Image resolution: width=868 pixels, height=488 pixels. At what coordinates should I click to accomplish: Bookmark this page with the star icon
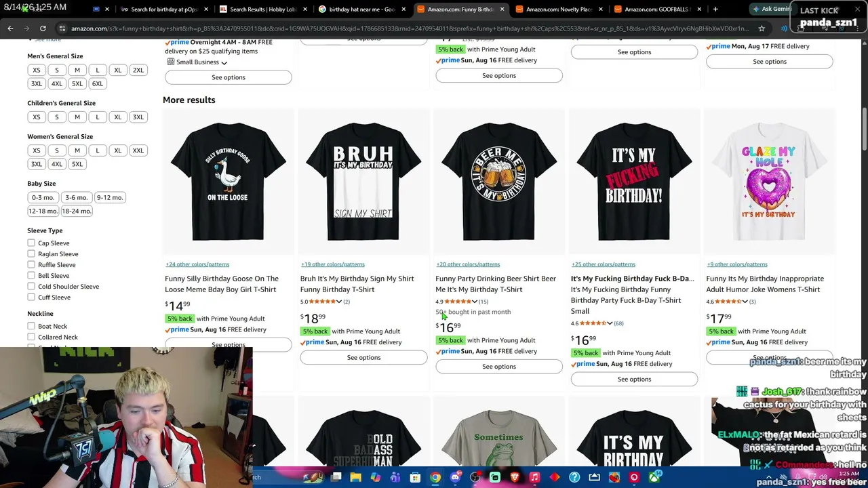(762, 28)
